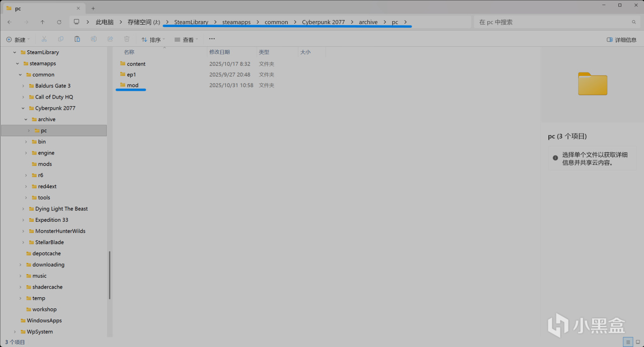
Task: Close the pc tab
Action: (78, 9)
